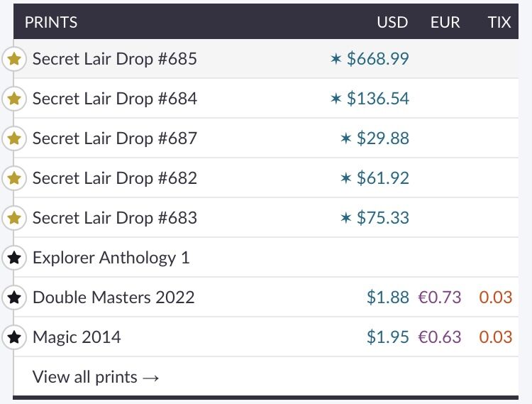Select the Double Masters 2022 print name
The width and height of the screenshot is (532, 404).
click(x=113, y=297)
